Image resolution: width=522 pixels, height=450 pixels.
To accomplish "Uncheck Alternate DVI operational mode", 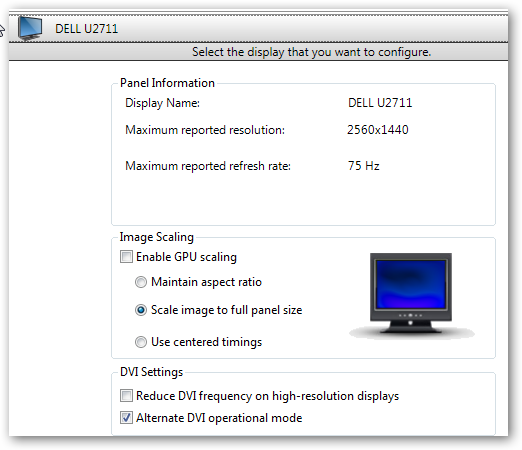I will pyautogui.click(x=126, y=418).
